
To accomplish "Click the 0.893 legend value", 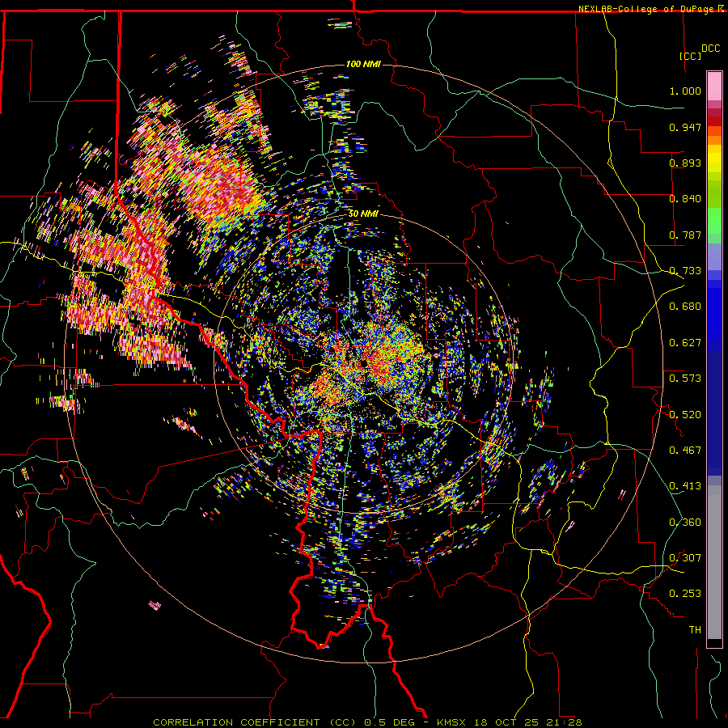I will [685, 163].
